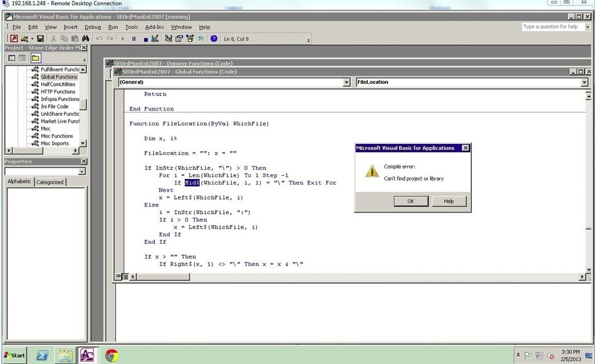Stop execution using the Reset icon

tap(145, 38)
